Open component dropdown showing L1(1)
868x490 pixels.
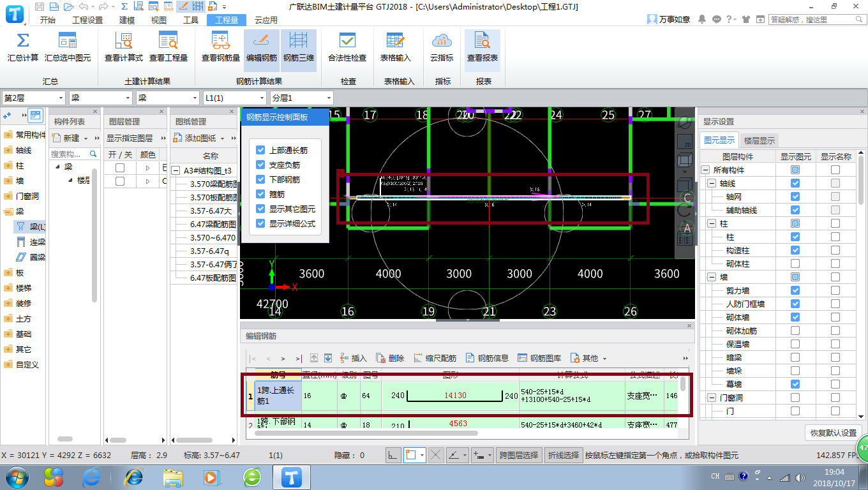coord(234,98)
